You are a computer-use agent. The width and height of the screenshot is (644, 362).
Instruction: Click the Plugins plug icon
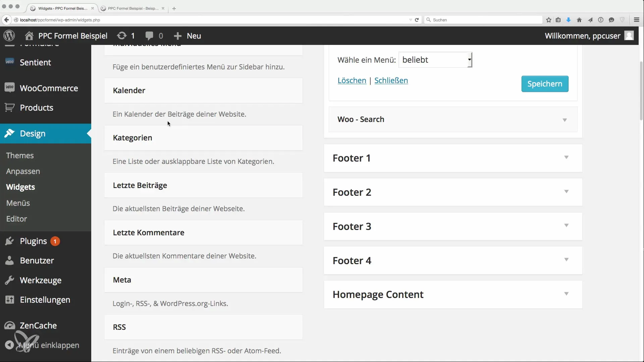pos(10,241)
